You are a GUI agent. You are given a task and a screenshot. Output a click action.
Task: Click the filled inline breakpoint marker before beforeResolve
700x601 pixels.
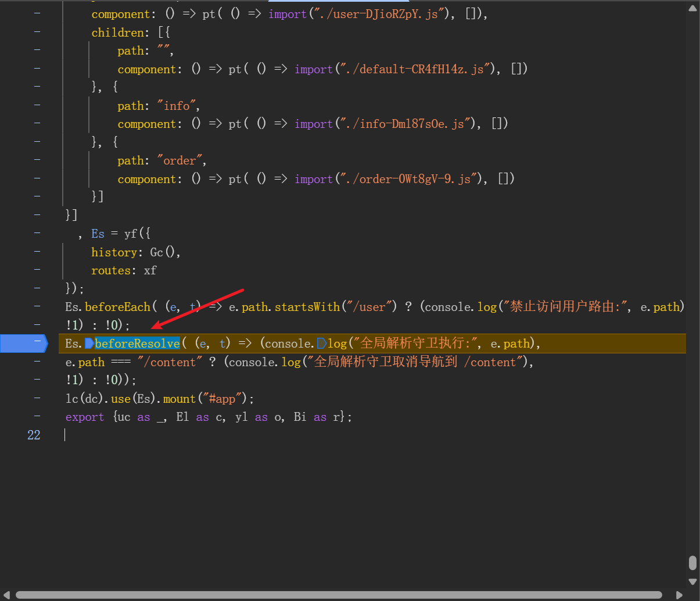click(89, 344)
